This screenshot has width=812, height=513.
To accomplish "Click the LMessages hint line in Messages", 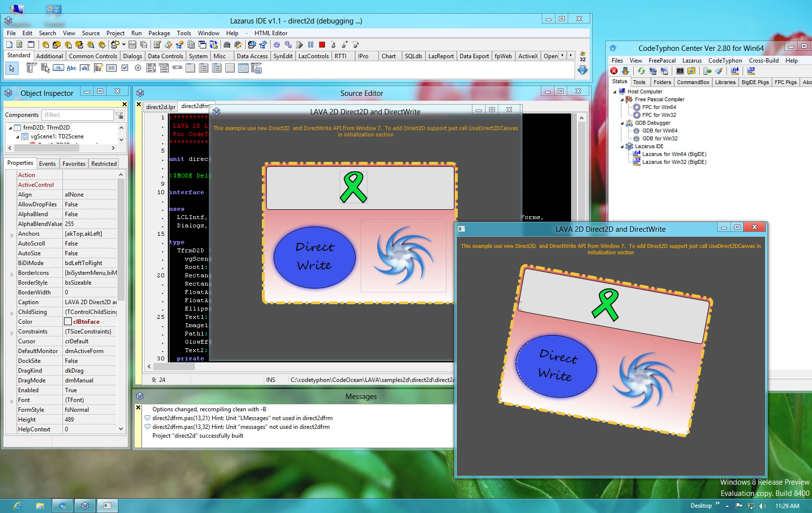I will click(242, 418).
